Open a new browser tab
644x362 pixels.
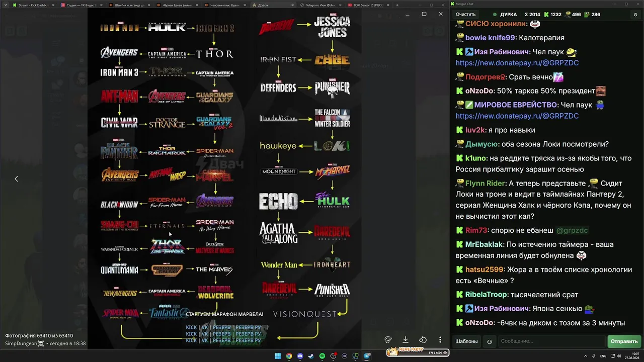tap(397, 5)
